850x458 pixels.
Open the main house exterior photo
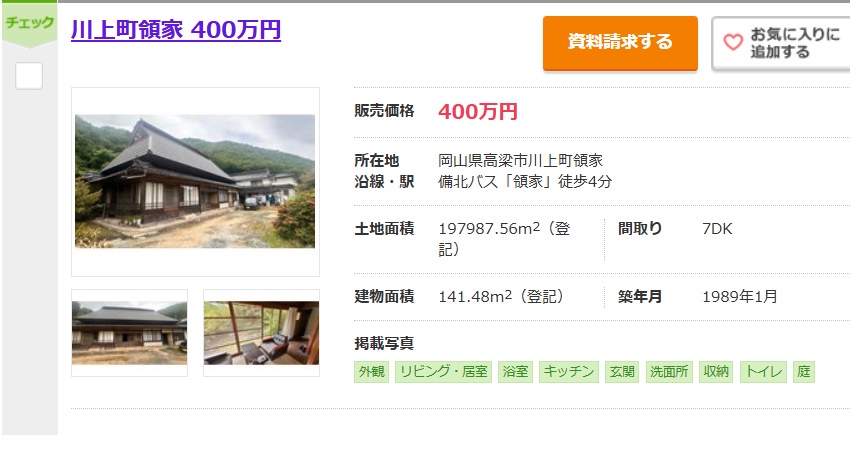coord(195,181)
